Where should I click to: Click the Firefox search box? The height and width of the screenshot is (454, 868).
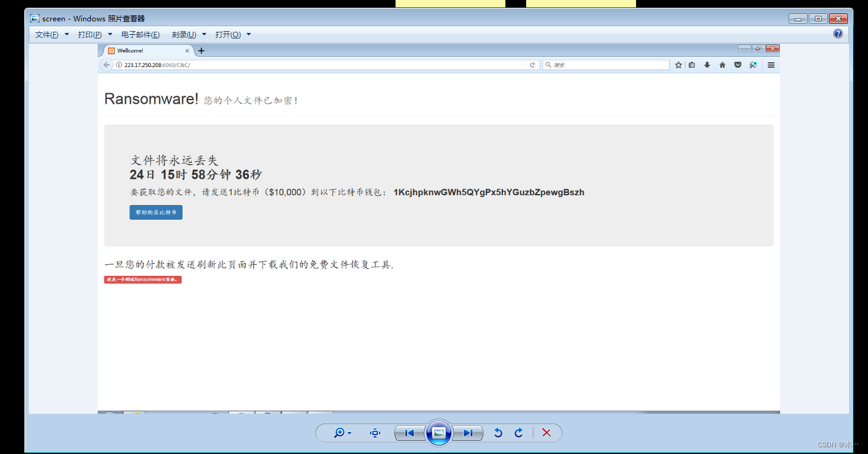point(606,65)
